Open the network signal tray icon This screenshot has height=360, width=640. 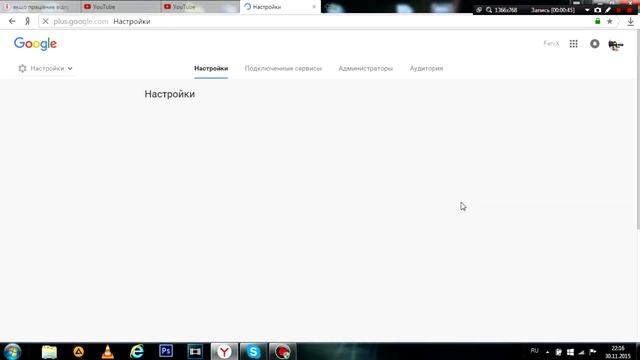(581, 352)
